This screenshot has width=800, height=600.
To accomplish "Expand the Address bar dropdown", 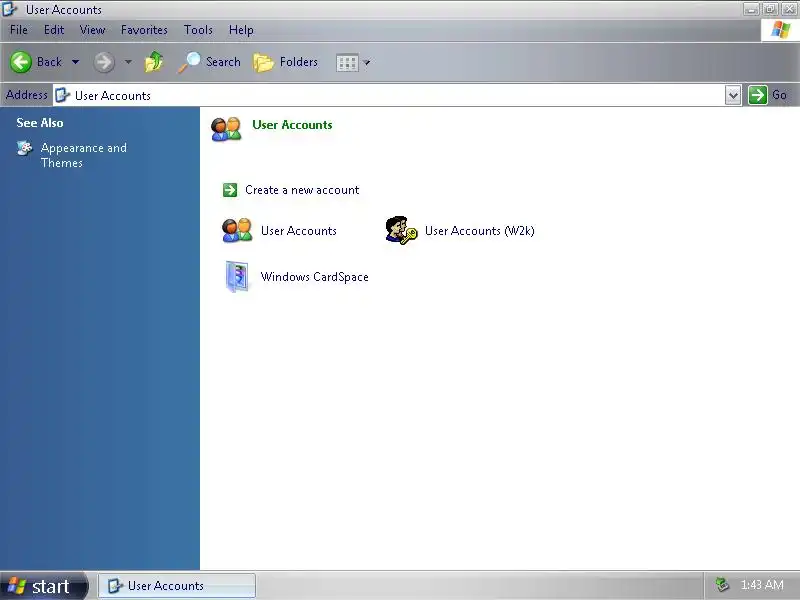I will tap(733, 95).
